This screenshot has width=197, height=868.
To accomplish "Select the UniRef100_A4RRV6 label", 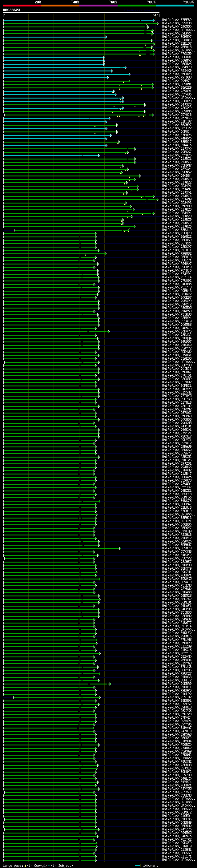I will click(x=177, y=139).
